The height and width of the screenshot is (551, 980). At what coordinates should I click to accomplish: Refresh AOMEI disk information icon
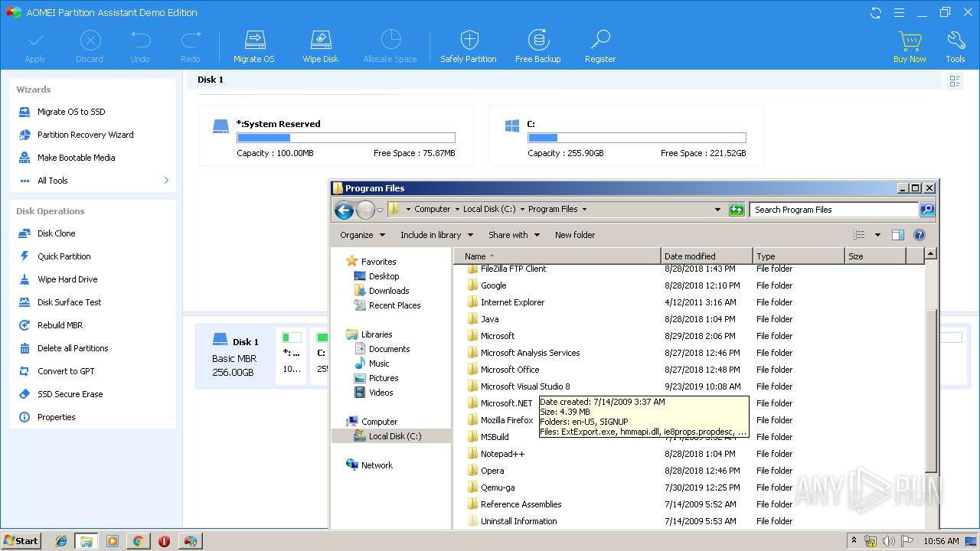click(x=876, y=13)
